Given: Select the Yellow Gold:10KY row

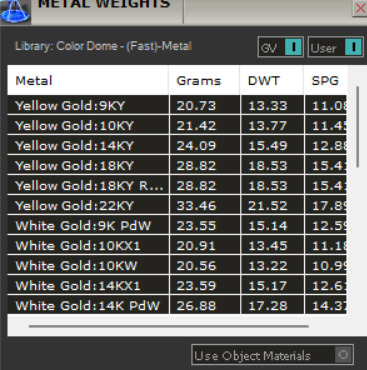Looking at the screenshot, I should [x=177, y=125].
